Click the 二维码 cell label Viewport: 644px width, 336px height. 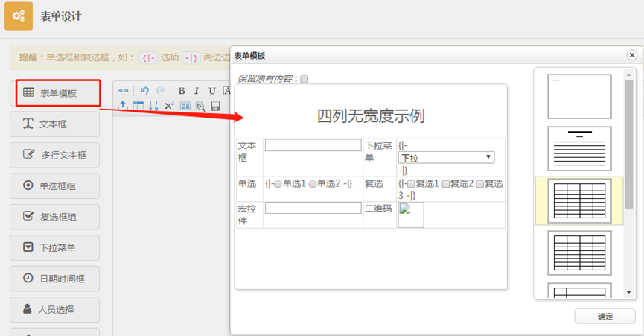(378, 209)
